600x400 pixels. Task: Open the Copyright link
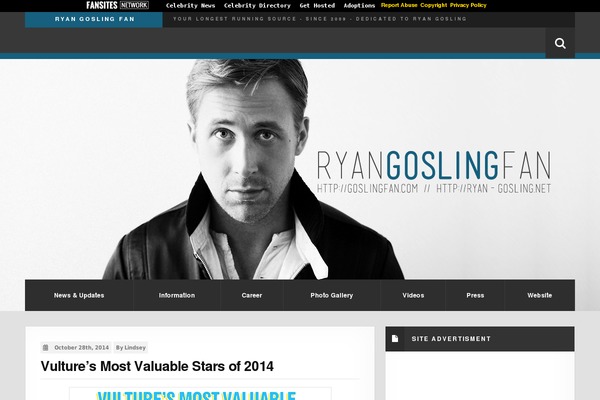click(x=434, y=5)
